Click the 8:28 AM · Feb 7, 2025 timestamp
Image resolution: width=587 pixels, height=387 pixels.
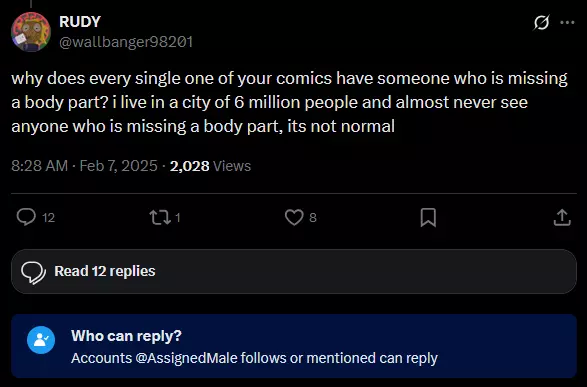[84, 166]
